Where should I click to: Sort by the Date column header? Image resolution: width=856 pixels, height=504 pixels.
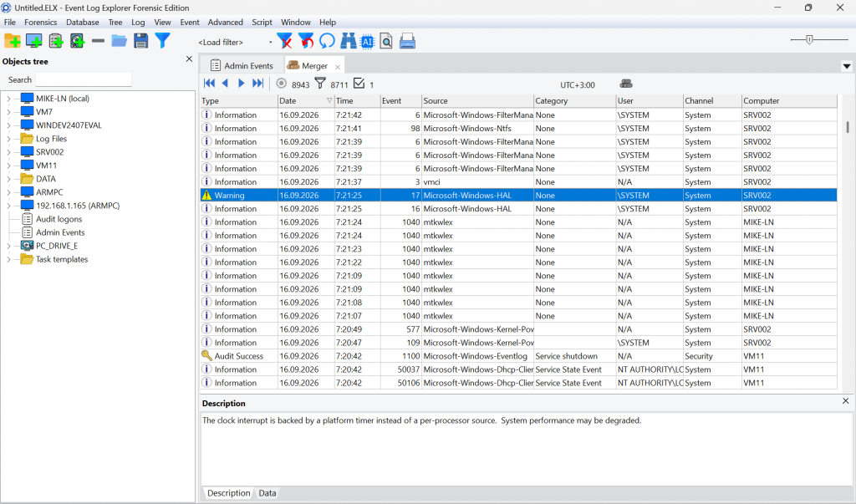(x=306, y=101)
